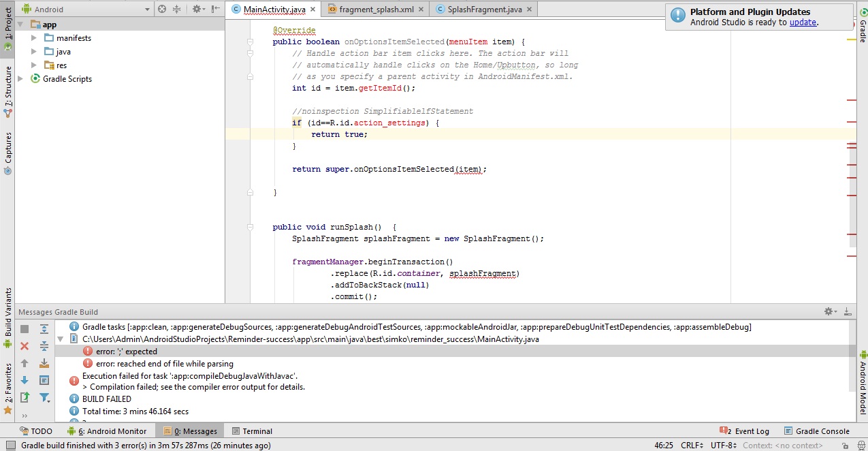The width and height of the screenshot is (868, 451).
Task: Click the filter funnel icon in Messages panel
Action: click(x=44, y=397)
